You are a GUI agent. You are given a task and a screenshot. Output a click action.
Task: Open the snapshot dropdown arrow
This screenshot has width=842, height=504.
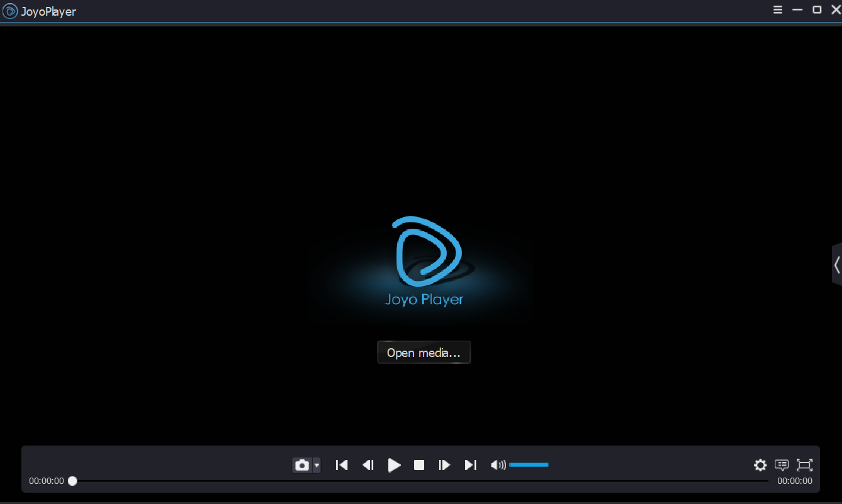317,465
